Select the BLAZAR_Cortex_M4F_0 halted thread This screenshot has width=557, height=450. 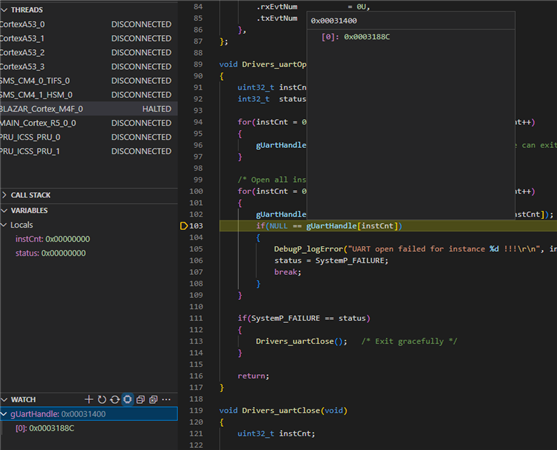[x=89, y=109]
